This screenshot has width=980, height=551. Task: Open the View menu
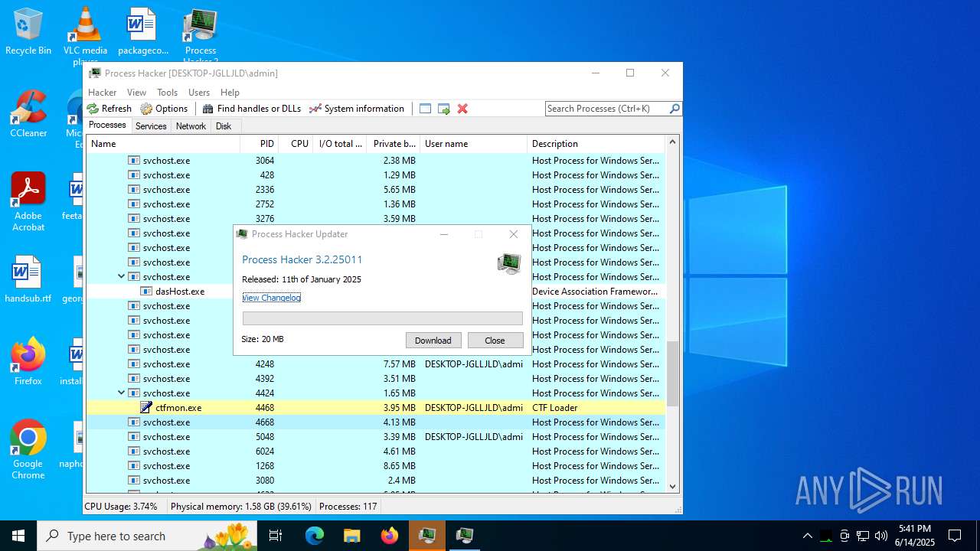tap(137, 93)
